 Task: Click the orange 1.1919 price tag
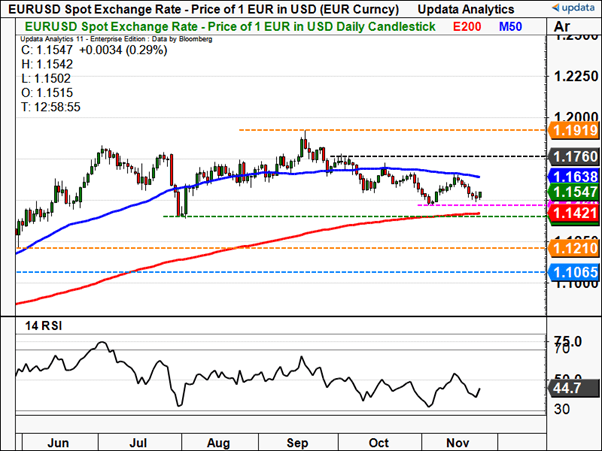(x=567, y=131)
